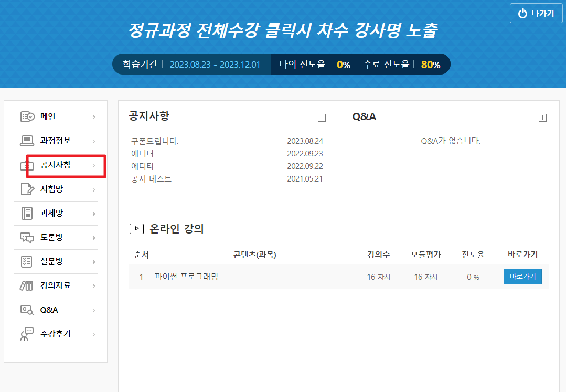Click the 토론방 chat bubbles icon
The width and height of the screenshot is (566, 392).
click(27, 237)
